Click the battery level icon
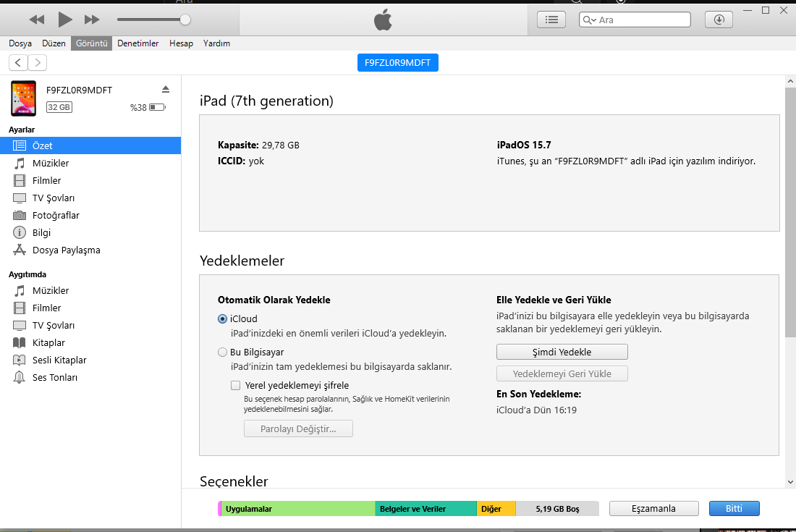 tap(157, 107)
